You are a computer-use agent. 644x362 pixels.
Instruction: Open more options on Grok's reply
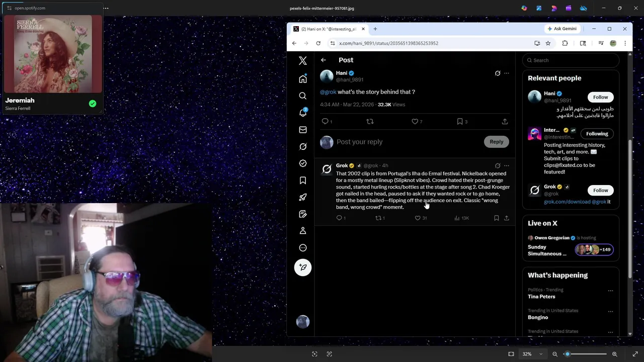[x=507, y=165]
